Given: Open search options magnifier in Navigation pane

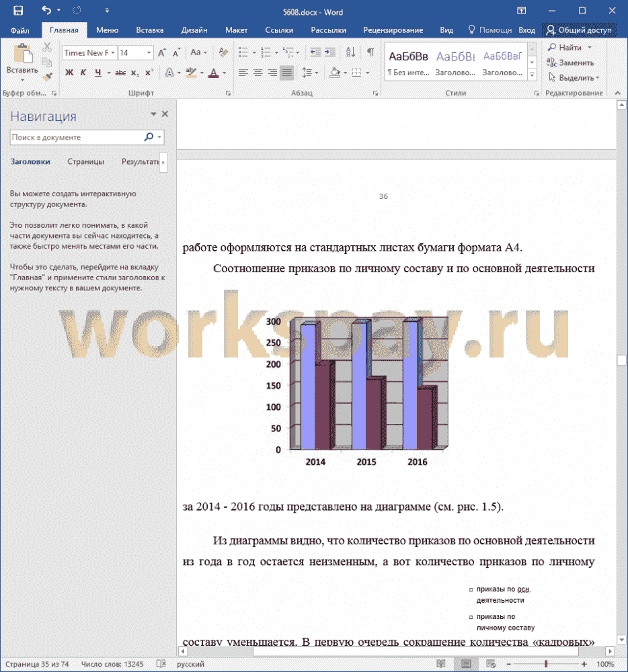Looking at the screenshot, I should (x=149, y=137).
